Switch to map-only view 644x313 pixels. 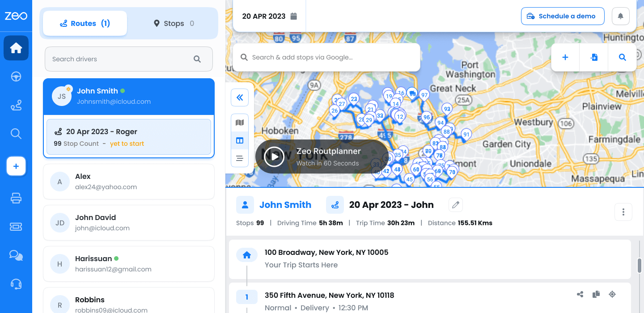point(240,123)
